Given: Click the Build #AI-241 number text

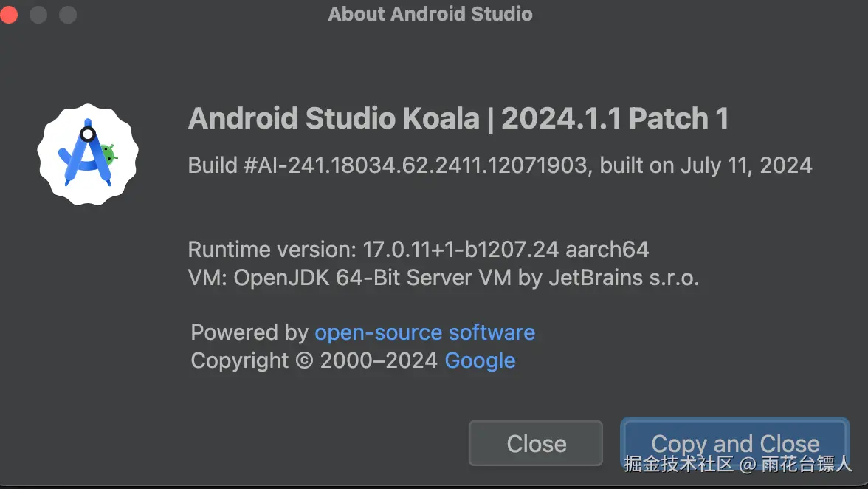Looking at the screenshot, I should pyautogui.click(x=390, y=165).
